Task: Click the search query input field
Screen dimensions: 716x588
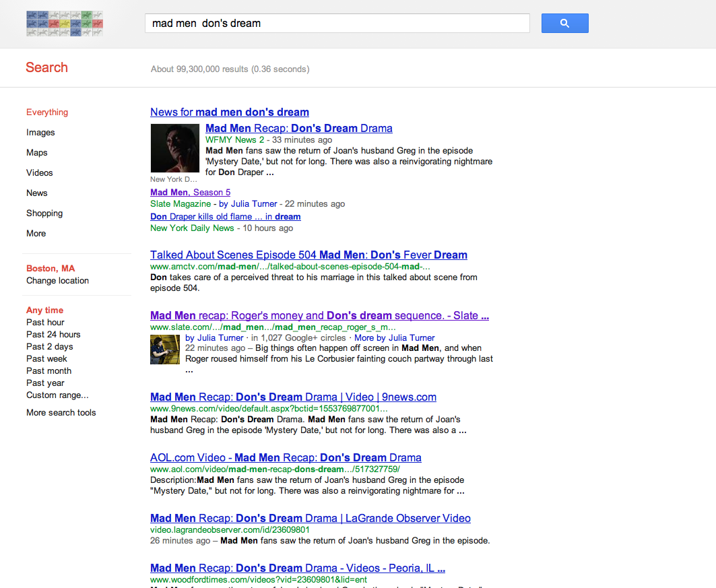Action: click(337, 24)
